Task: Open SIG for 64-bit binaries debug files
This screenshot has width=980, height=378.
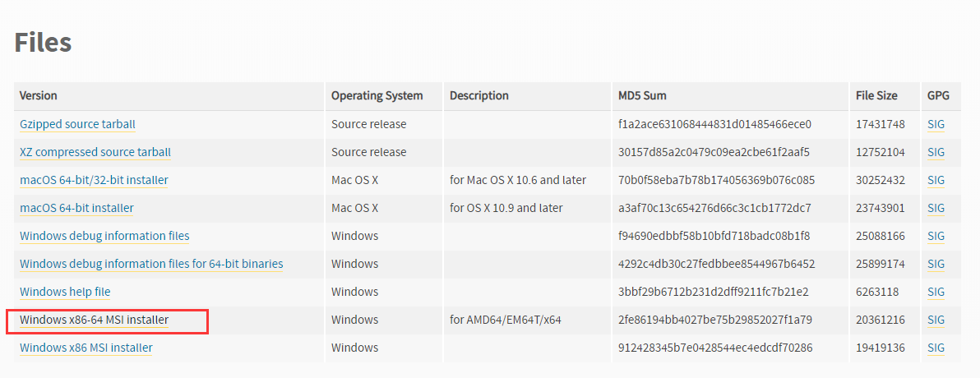Action: click(x=936, y=264)
